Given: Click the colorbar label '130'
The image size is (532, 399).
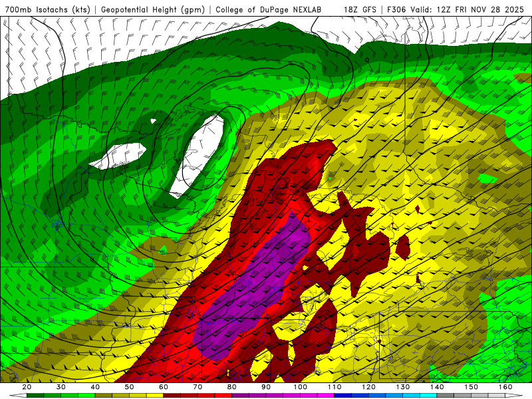Looking at the screenshot, I should point(403,387).
